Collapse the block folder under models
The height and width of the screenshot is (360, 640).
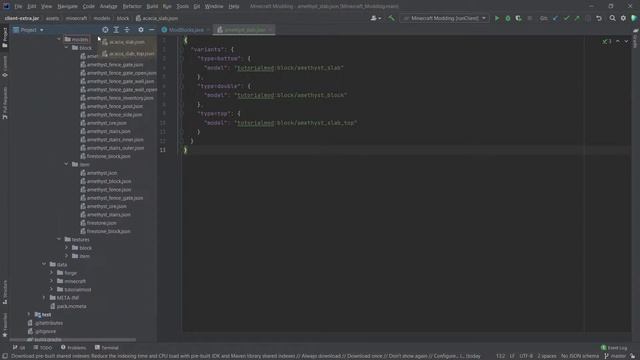pos(66,48)
